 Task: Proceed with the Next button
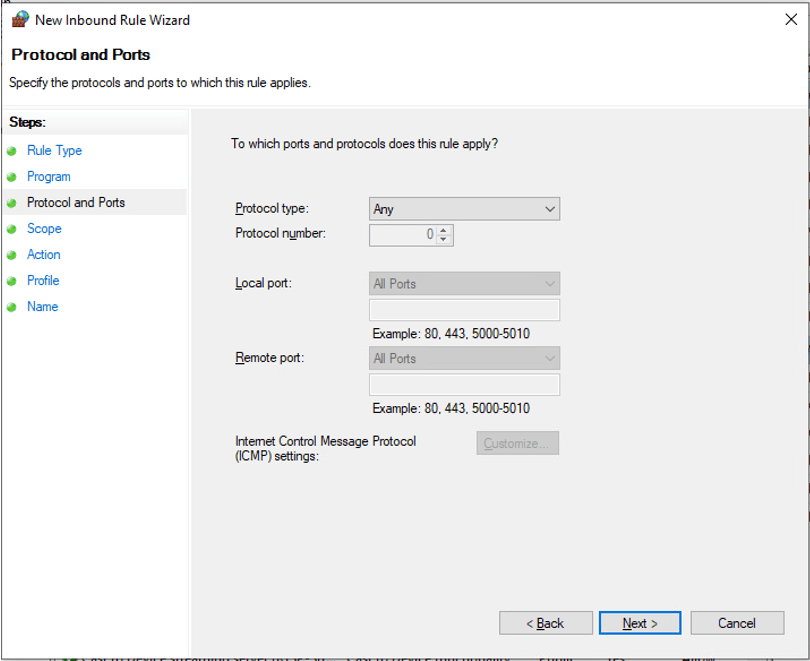[x=640, y=623]
